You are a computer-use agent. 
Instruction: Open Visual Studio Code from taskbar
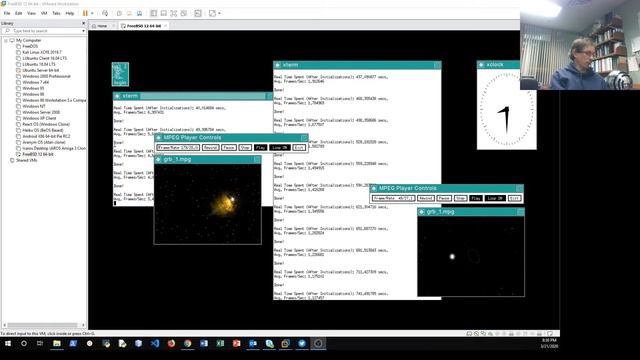tap(155, 343)
